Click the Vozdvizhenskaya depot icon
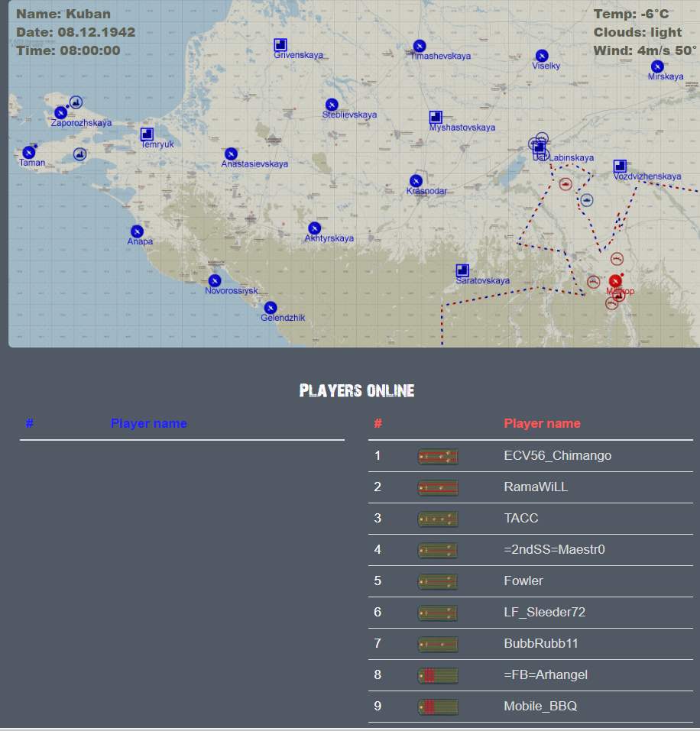The height and width of the screenshot is (731, 700). [x=620, y=166]
